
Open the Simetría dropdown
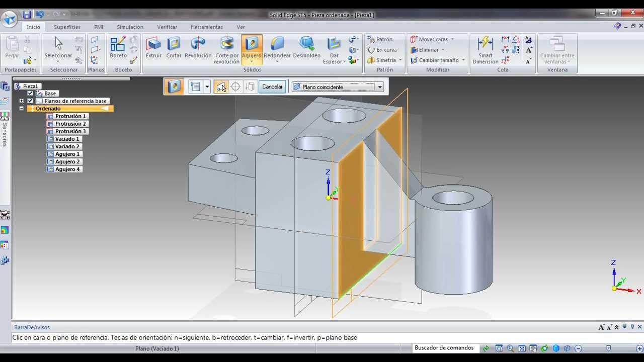pyautogui.click(x=400, y=60)
